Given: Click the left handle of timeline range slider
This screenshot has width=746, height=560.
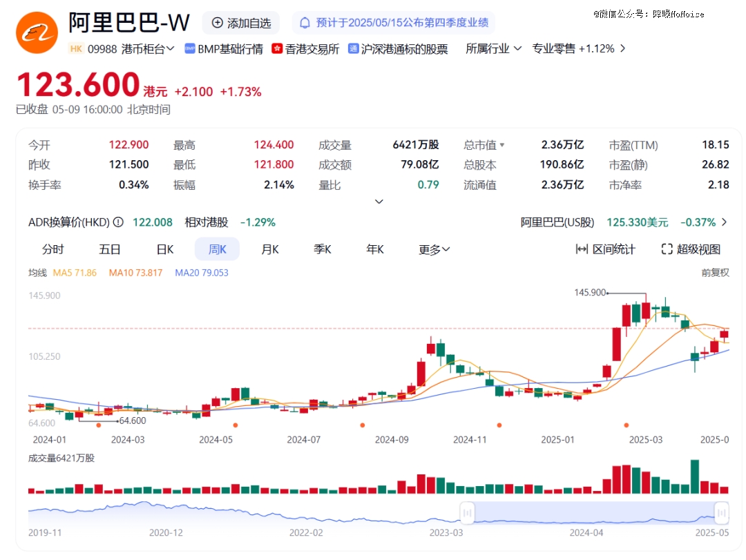Looking at the screenshot, I should click(468, 512).
